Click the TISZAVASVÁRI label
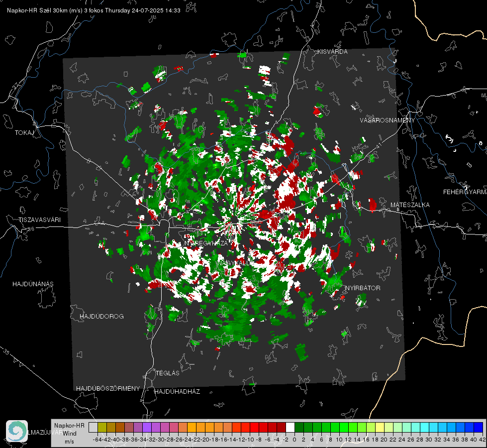 pyautogui.click(x=40, y=220)
